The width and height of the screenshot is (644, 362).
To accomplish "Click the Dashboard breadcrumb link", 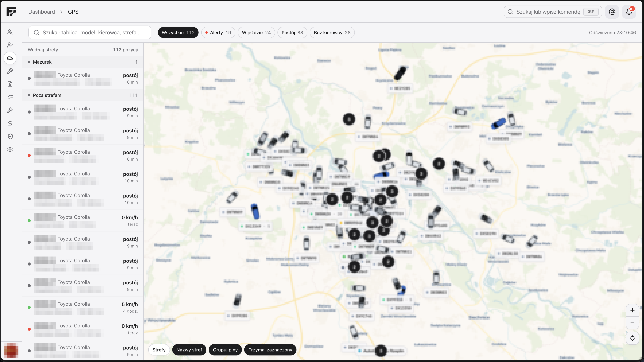I will [41, 12].
